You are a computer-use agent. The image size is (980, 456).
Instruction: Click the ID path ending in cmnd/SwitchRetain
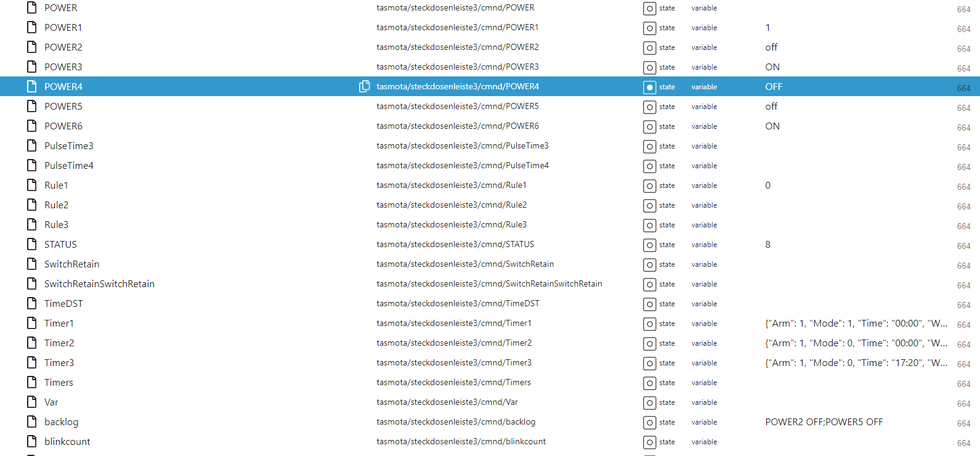click(x=465, y=264)
